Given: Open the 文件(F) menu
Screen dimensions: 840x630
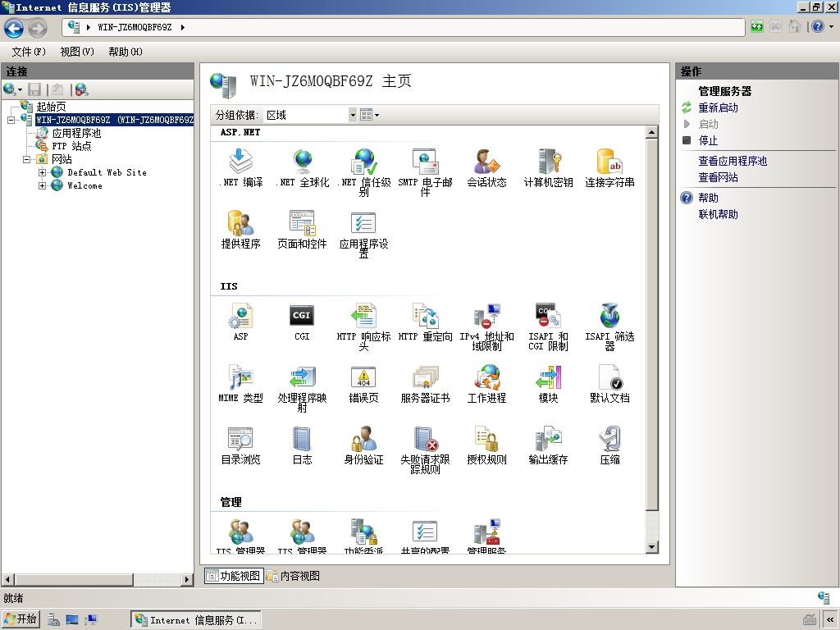Looking at the screenshot, I should tap(29, 52).
